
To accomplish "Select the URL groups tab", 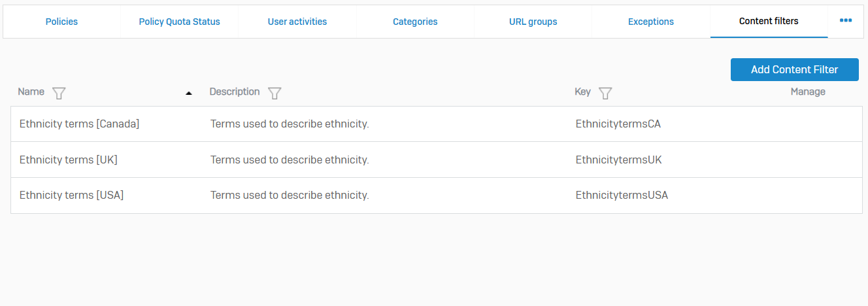I will click(x=533, y=22).
